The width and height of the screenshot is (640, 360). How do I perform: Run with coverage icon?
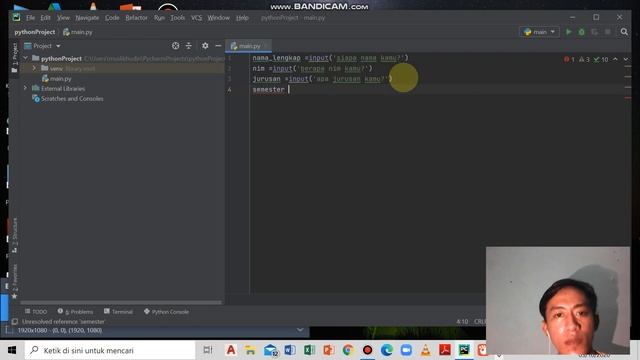point(594,32)
